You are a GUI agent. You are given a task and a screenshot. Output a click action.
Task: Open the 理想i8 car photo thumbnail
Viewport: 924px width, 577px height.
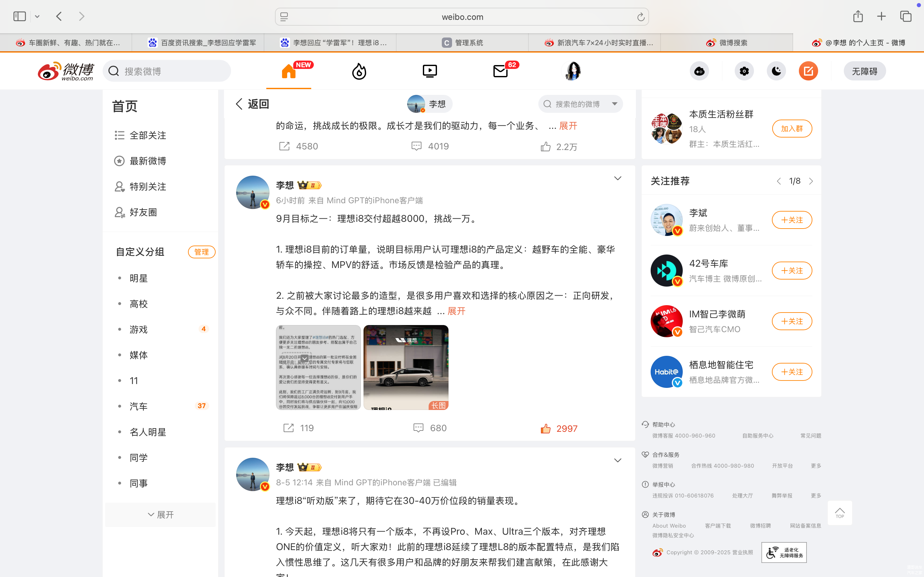(406, 367)
